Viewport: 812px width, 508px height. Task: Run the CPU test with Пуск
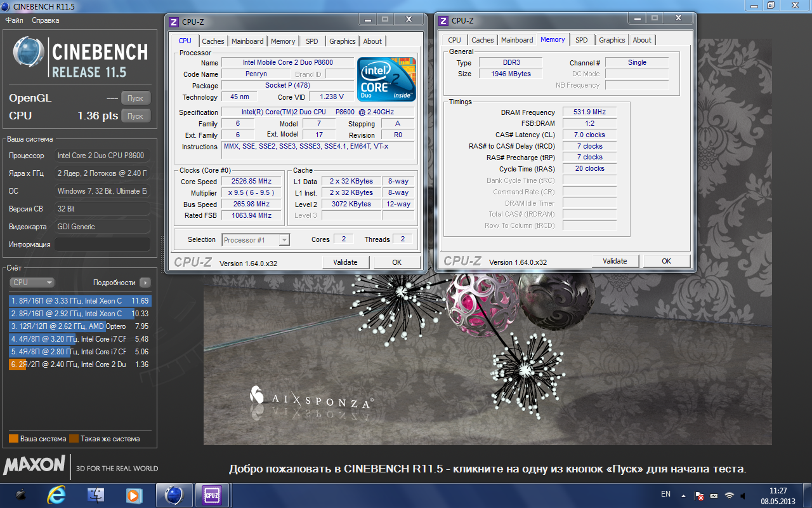coord(136,116)
